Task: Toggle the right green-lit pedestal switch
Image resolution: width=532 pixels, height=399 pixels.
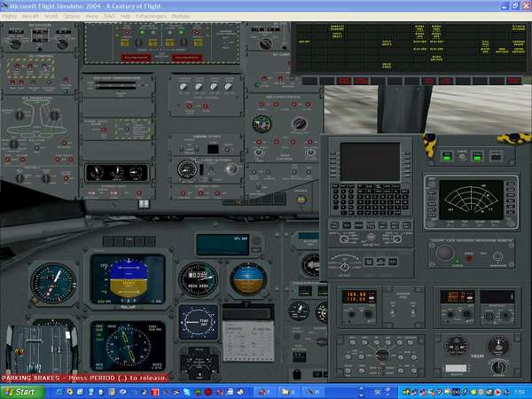Action: coord(477,157)
